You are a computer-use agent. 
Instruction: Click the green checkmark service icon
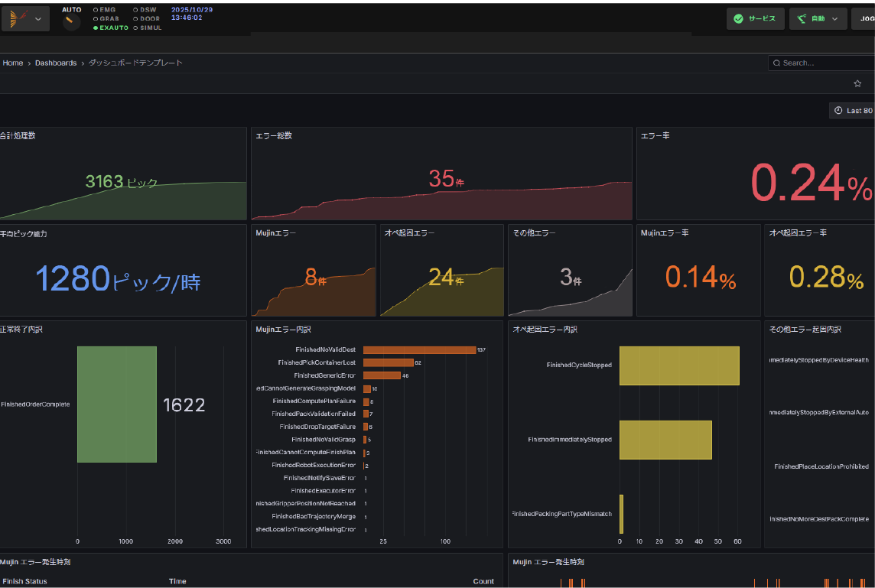738,19
